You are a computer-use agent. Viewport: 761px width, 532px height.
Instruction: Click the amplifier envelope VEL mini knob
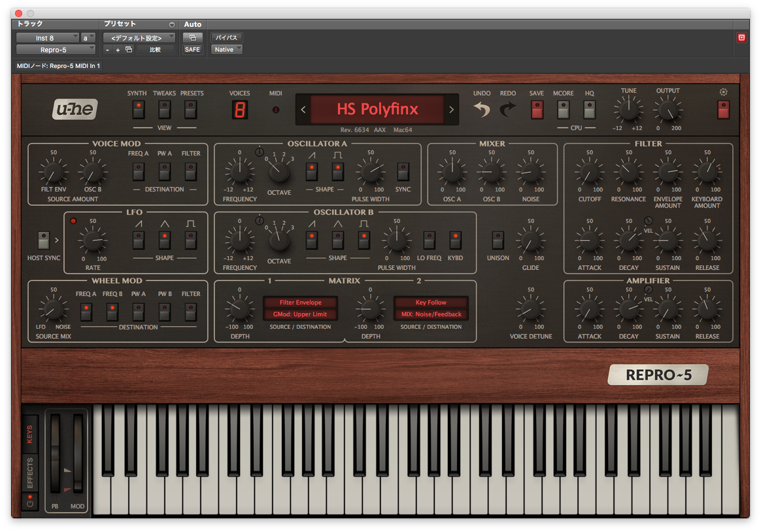coord(648,290)
